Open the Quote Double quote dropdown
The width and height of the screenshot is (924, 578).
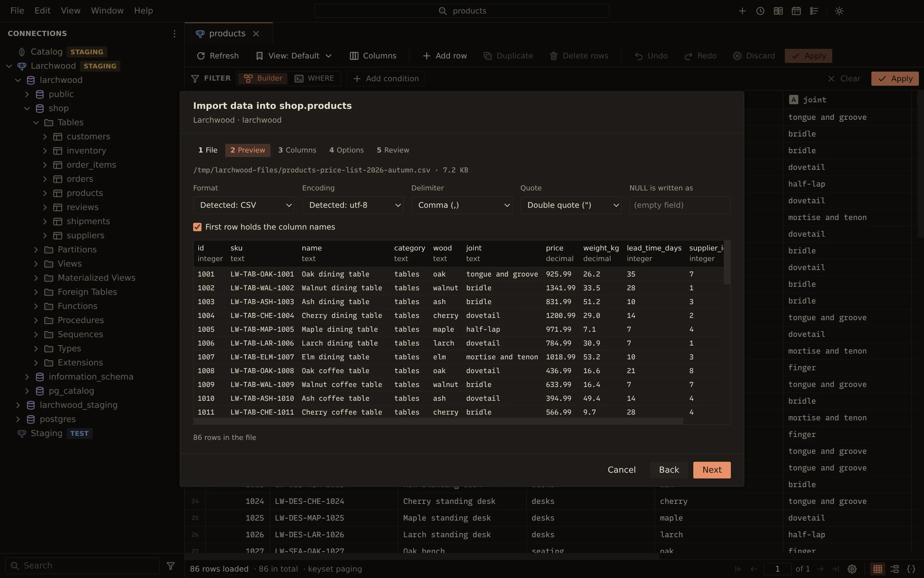point(571,205)
